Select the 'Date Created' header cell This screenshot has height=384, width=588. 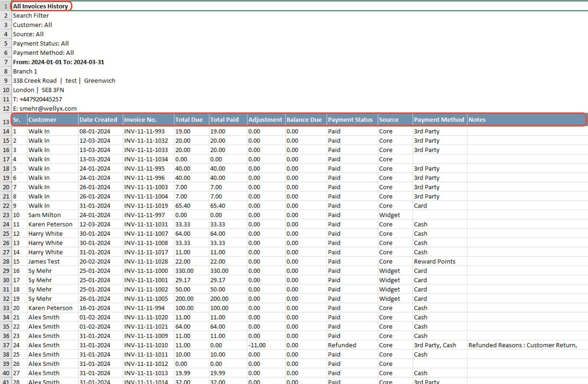pyautogui.click(x=101, y=120)
